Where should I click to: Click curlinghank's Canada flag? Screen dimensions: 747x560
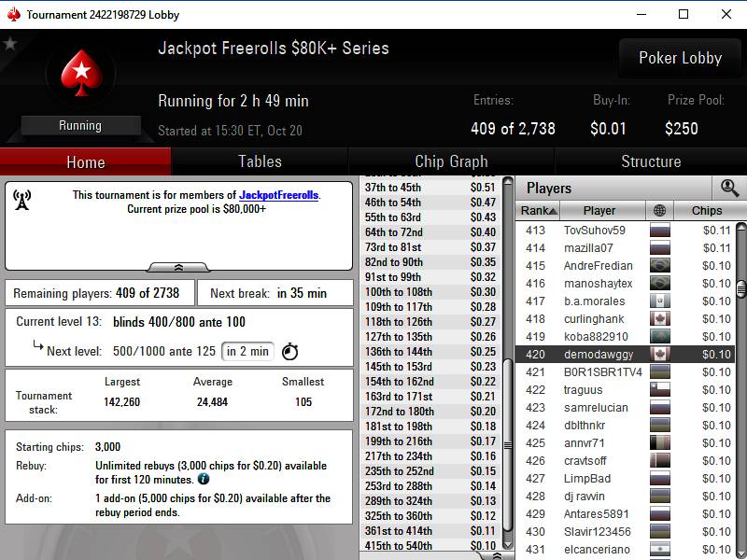(660, 318)
